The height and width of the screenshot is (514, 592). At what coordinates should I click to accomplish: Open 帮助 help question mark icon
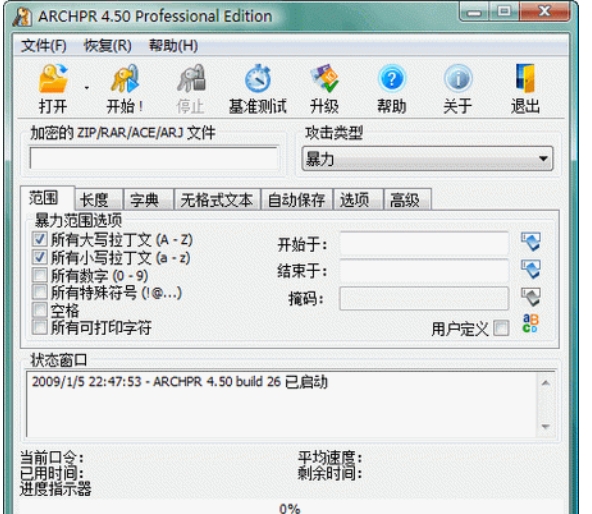392,79
